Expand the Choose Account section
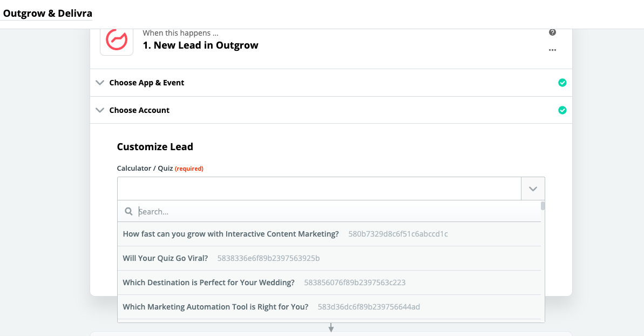This screenshot has width=644, height=336. 331,110
